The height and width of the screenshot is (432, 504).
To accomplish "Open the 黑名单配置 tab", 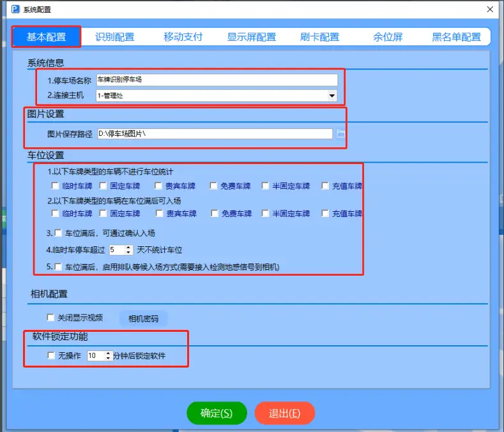I will point(456,37).
